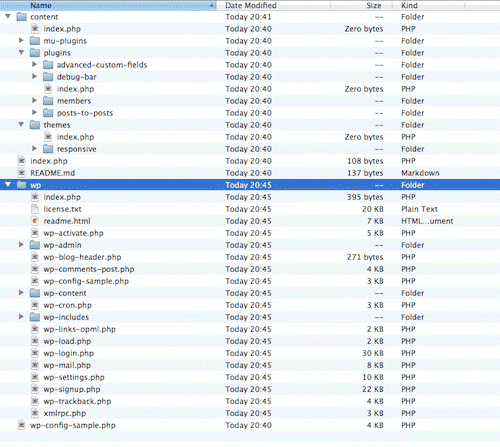
Task: Select the license.txt file icon
Action: tap(35, 209)
